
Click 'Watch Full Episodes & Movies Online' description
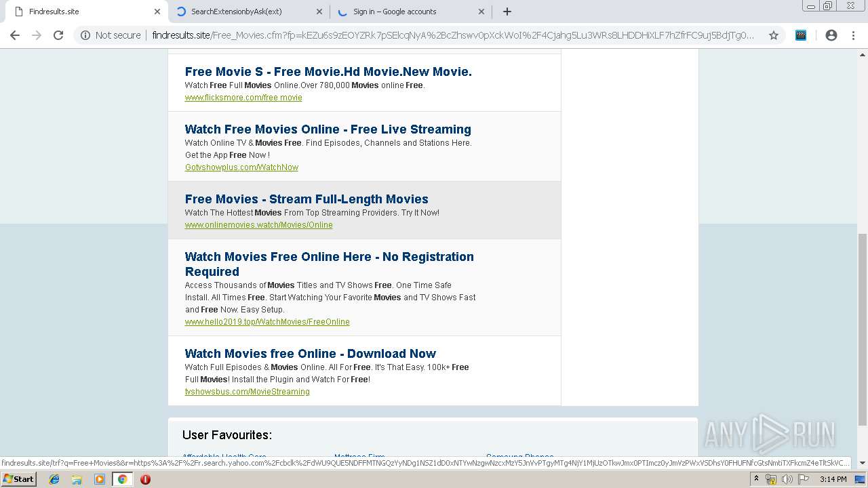(x=327, y=373)
